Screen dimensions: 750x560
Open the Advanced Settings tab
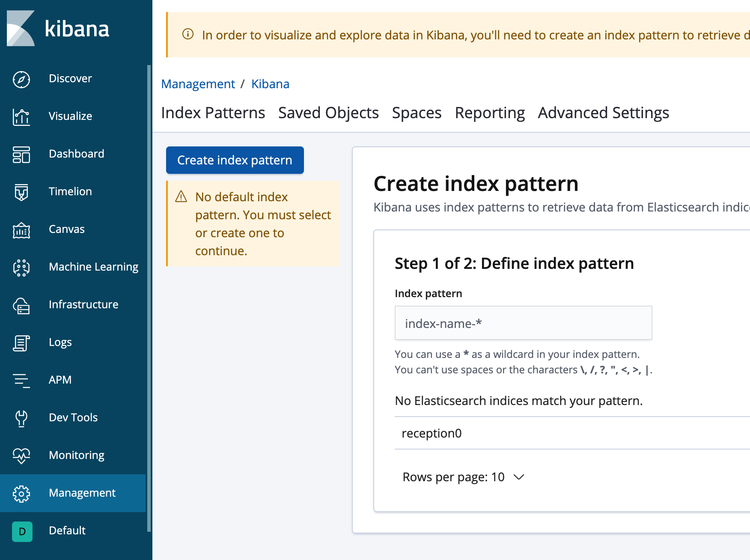[x=603, y=113]
